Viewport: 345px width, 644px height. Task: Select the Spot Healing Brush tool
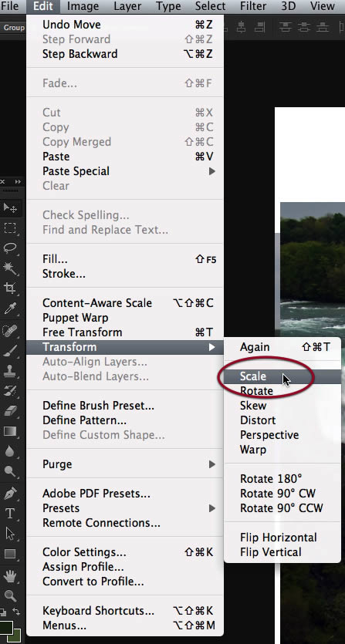pos(10,331)
